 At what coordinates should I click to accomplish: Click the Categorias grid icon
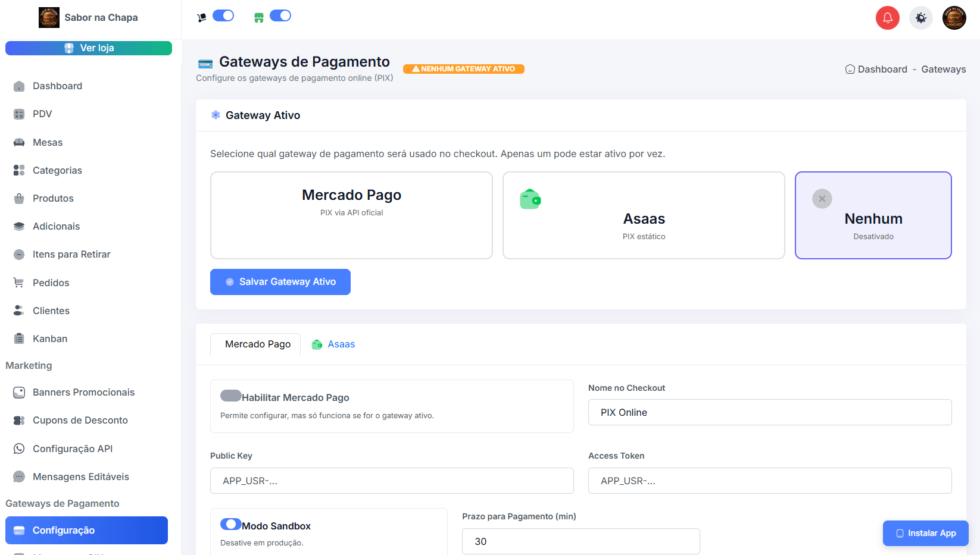(19, 171)
